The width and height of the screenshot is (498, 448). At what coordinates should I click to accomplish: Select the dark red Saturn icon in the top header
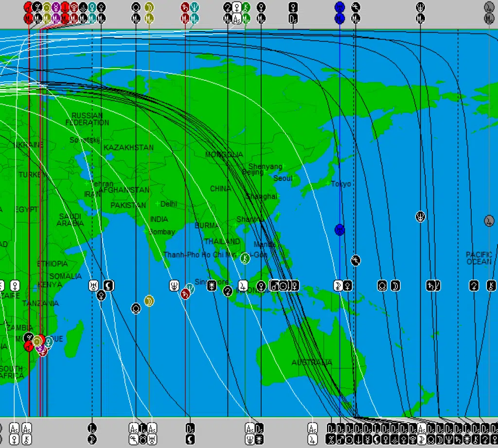point(185,7)
